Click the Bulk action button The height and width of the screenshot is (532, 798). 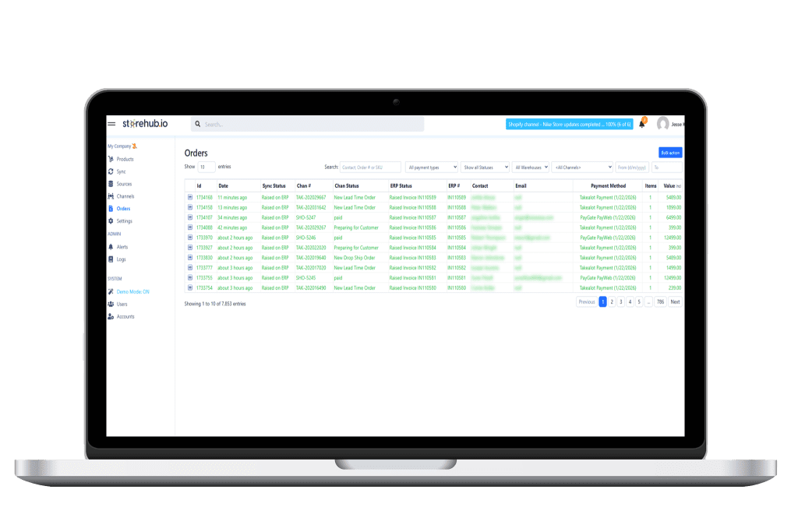pyautogui.click(x=670, y=153)
